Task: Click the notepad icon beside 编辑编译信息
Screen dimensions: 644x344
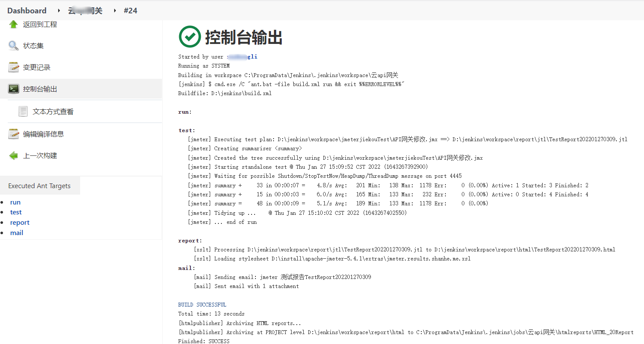Action: tap(13, 134)
